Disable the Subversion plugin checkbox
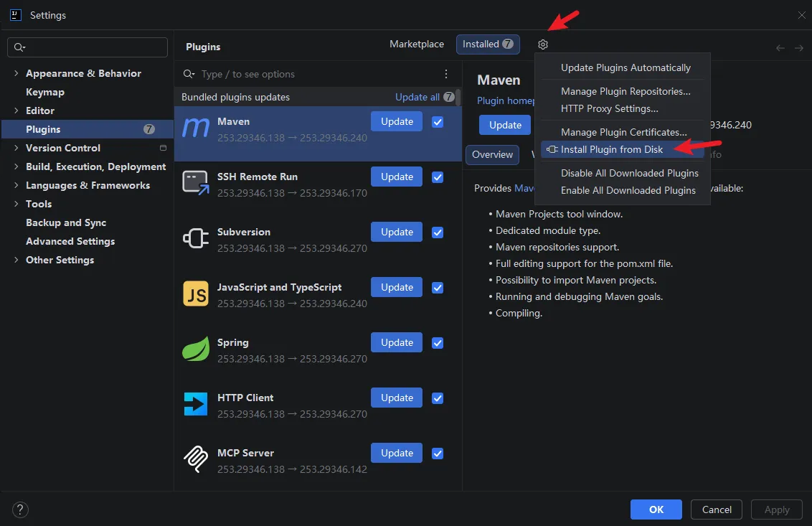Image resolution: width=812 pixels, height=526 pixels. tap(438, 233)
